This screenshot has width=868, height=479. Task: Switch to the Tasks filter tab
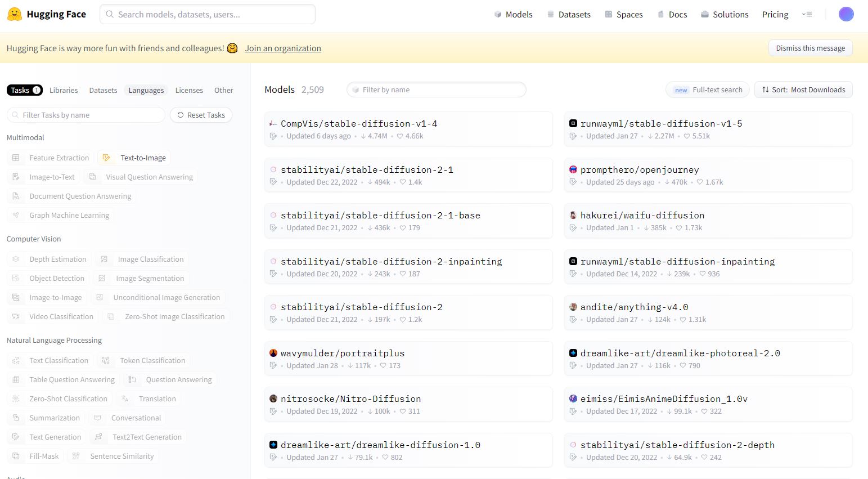pos(25,90)
